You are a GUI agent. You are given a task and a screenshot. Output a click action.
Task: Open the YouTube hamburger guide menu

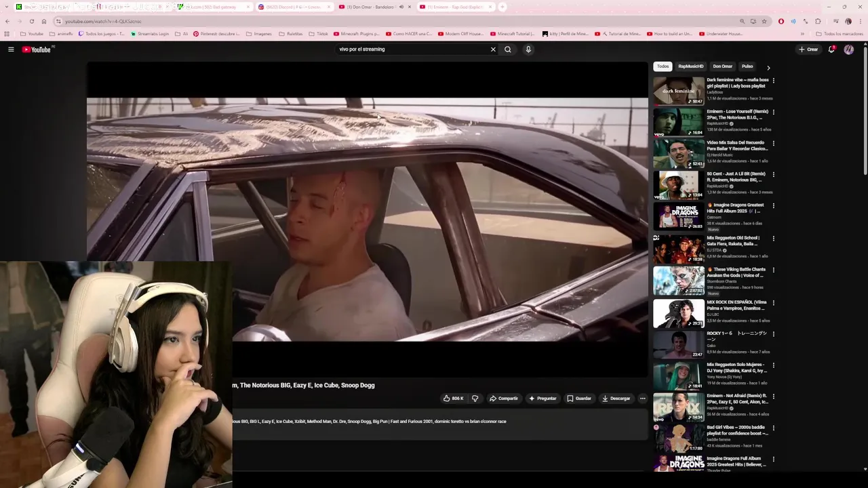click(11, 49)
